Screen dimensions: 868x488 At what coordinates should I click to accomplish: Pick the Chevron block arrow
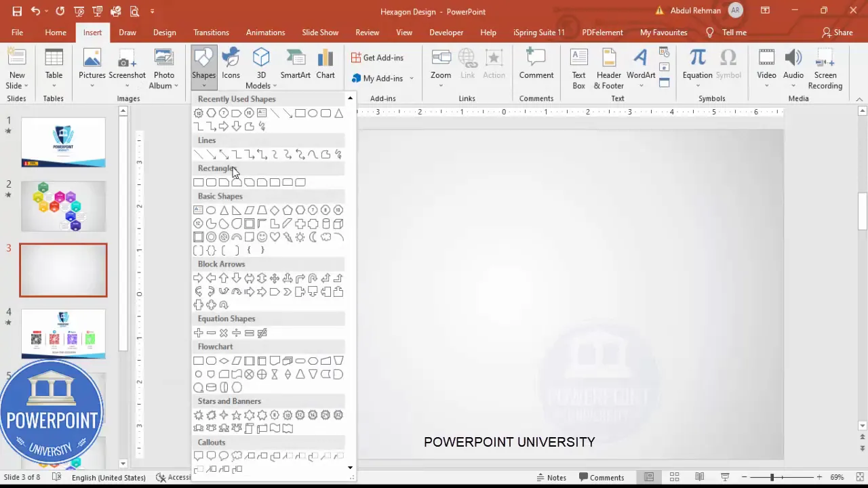click(x=288, y=291)
